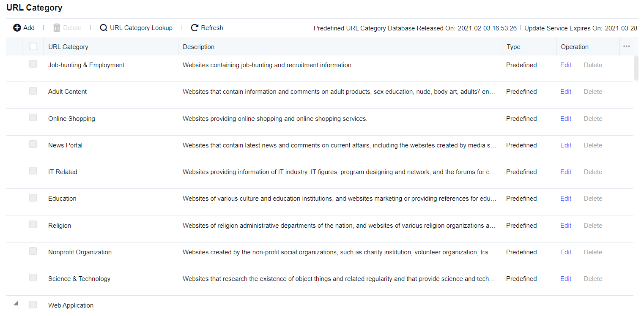Click the Refresh circular arrow icon
The image size is (644, 316).
(x=195, y=28)
